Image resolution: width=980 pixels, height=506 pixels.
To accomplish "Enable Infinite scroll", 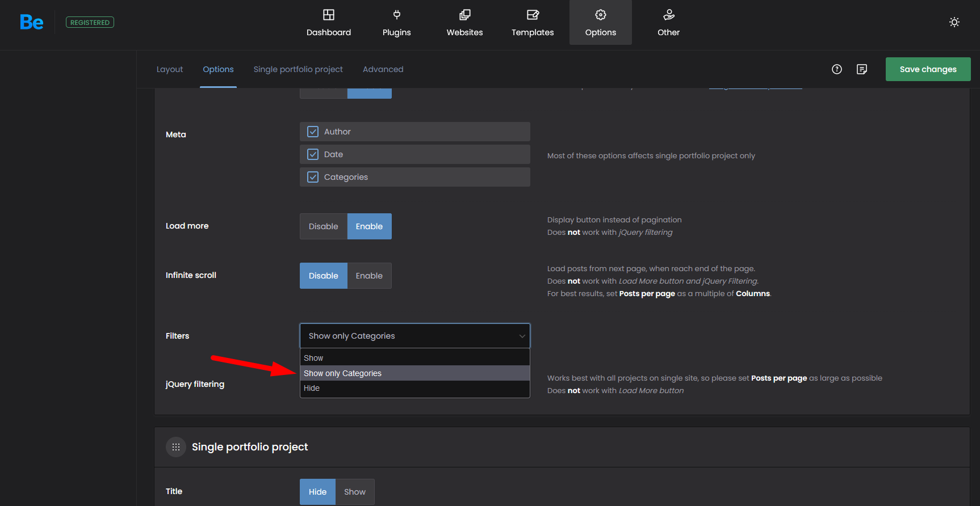I will coord(370,276).
